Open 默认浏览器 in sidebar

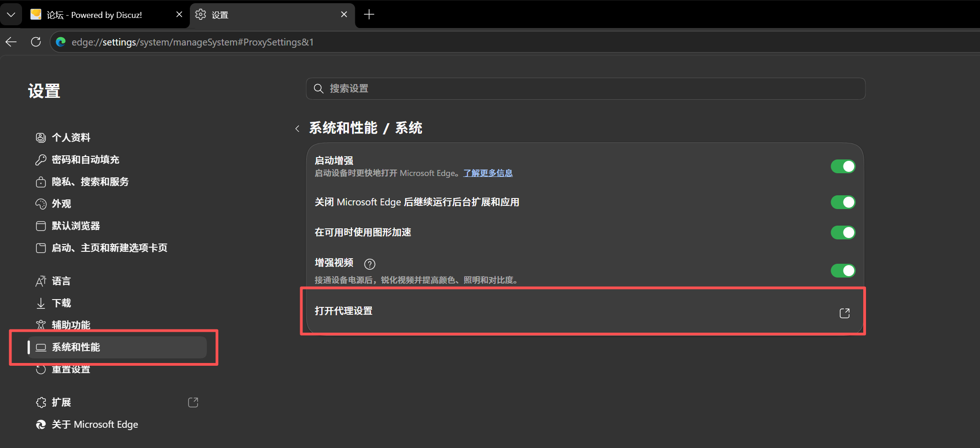(117, 226)
